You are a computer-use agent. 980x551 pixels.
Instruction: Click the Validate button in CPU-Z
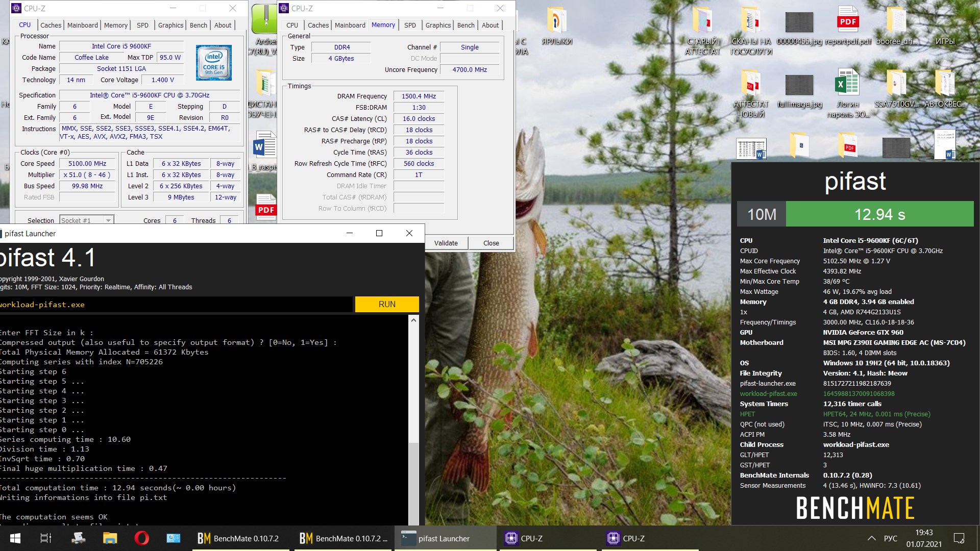[x=446, y=243]
